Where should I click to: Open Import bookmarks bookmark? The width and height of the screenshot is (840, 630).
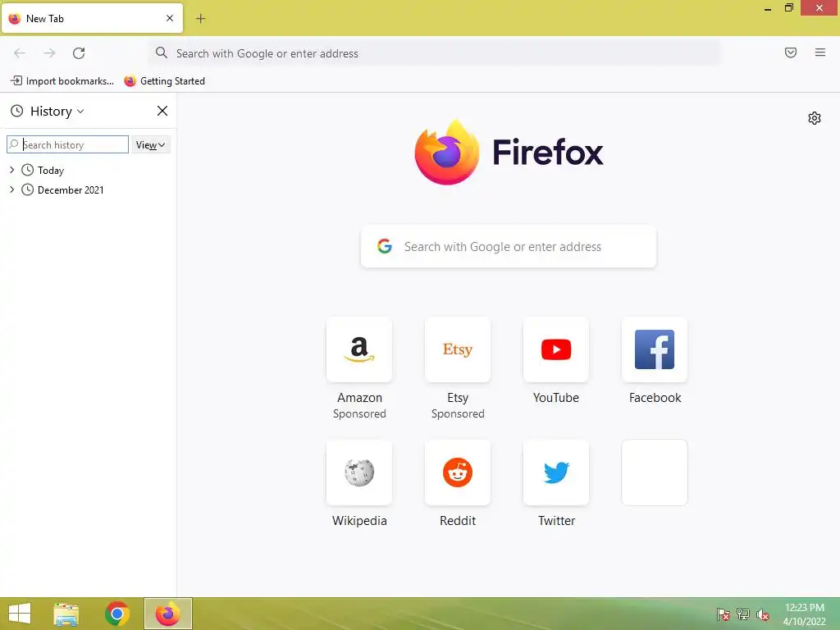click(62, 81)
